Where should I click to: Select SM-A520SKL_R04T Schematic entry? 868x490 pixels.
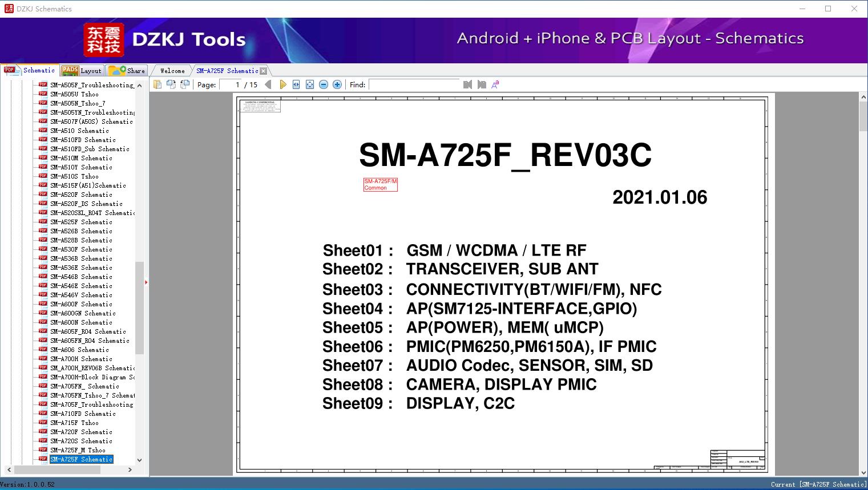92,213
